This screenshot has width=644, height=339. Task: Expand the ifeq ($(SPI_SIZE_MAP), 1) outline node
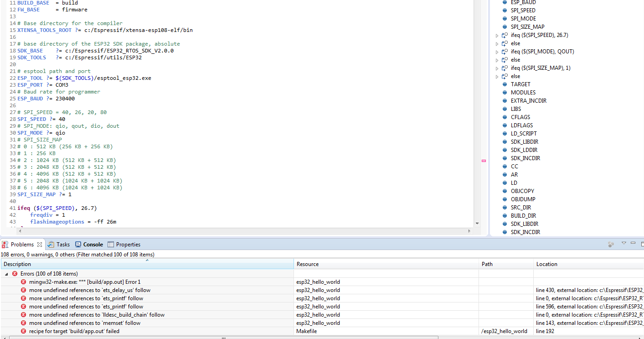point(497,68)
